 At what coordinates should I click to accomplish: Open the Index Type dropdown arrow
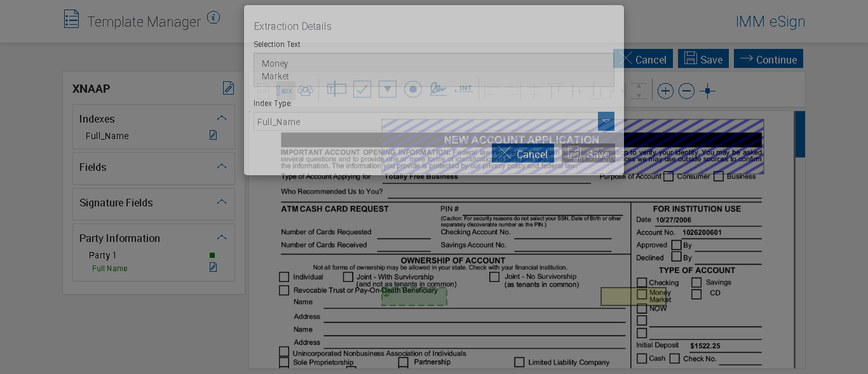tap(606, 121)
